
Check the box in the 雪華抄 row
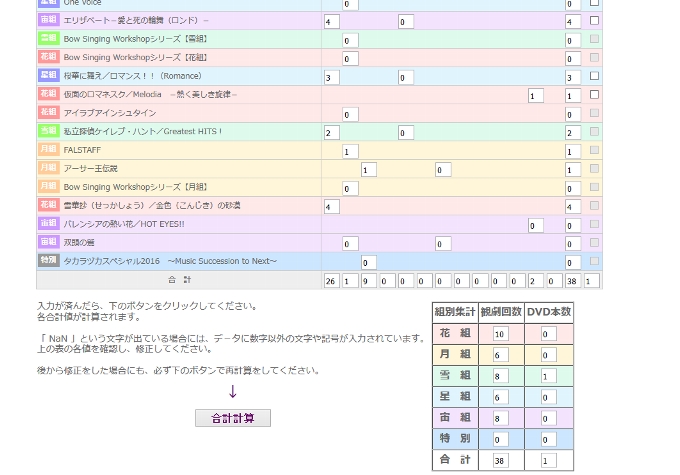coord(594,206)
